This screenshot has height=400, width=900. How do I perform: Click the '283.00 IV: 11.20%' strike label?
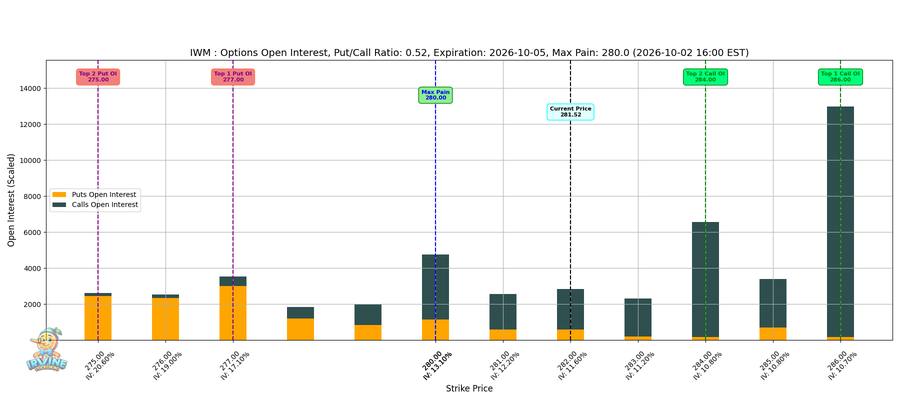pyautogui.click(x=638, y=364)
